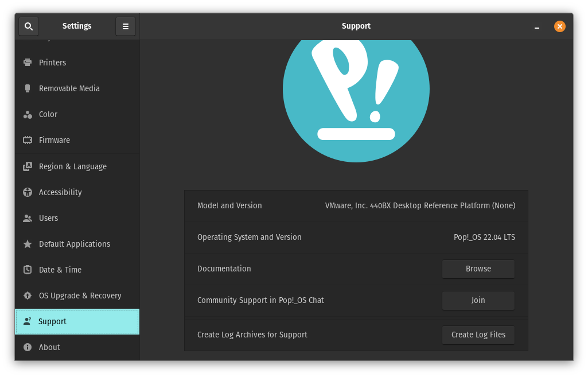Viewport: 588px width, 377px height.
Task: Click the Firmware chip icon
Action: 28,140
